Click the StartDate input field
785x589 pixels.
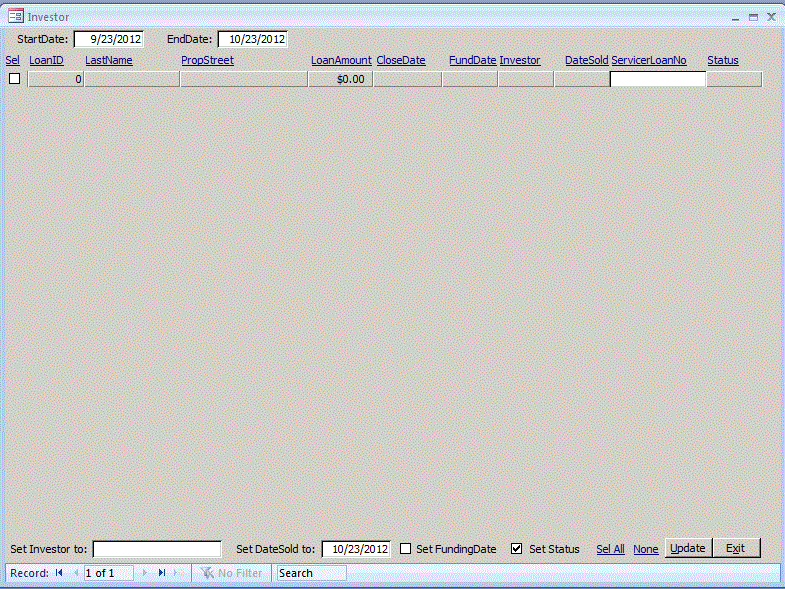[109, 39]
